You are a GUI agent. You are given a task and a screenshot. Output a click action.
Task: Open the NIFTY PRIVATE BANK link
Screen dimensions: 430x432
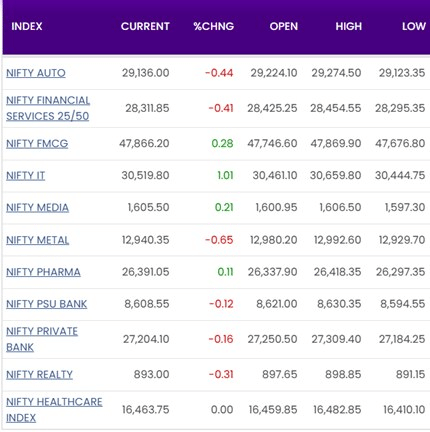42,339
